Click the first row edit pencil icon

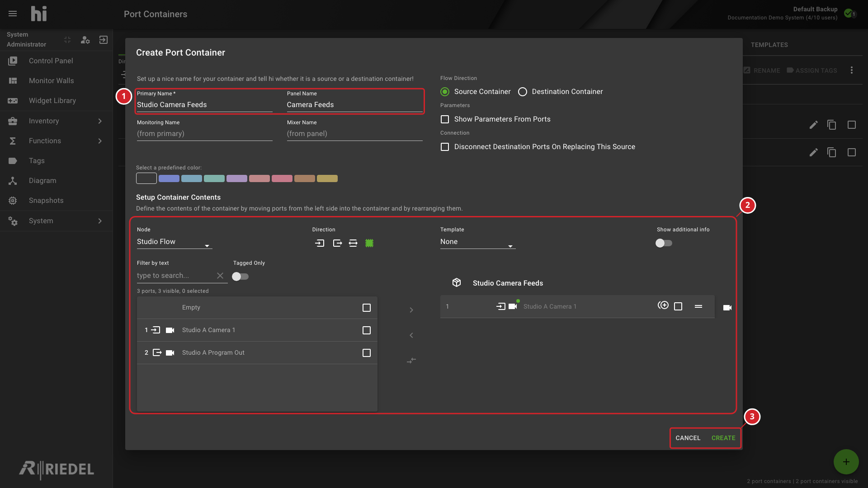pyautogui.click(x=814, y=125)
